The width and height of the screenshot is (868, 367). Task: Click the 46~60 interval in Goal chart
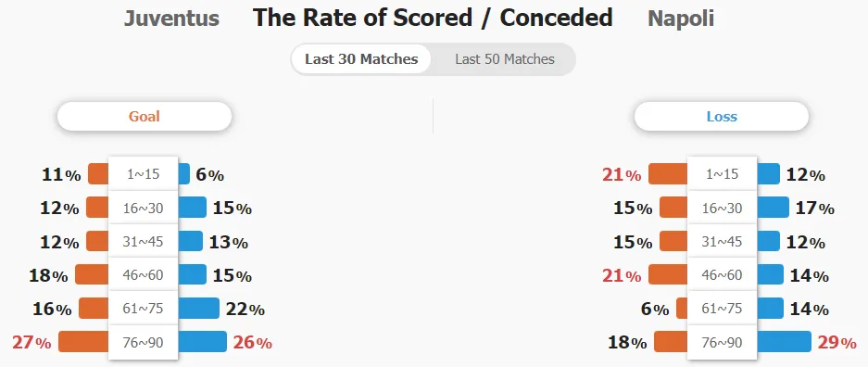pyautogui.click(x=143, y=274)
